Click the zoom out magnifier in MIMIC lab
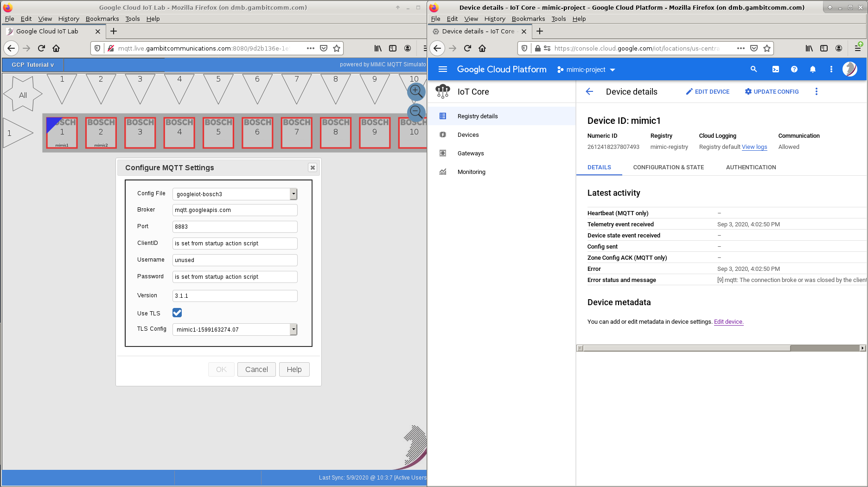Viewport: 868px width, 487px height. point(416,112)
